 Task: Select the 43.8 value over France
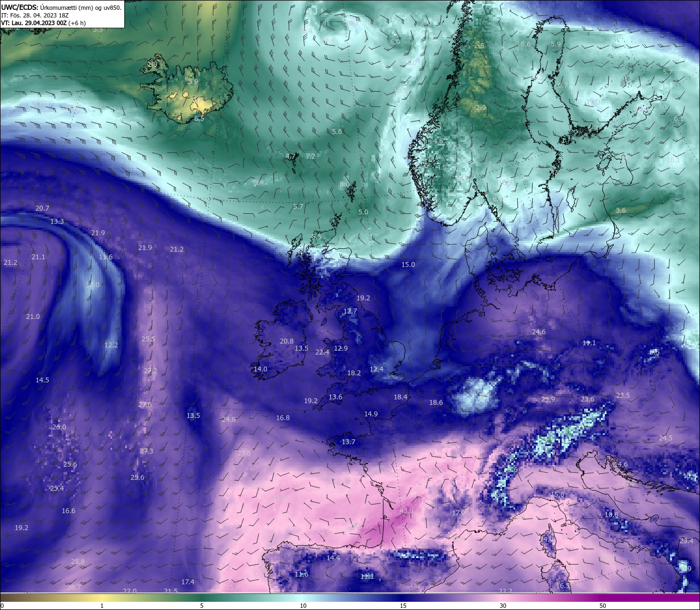point(406,511)
